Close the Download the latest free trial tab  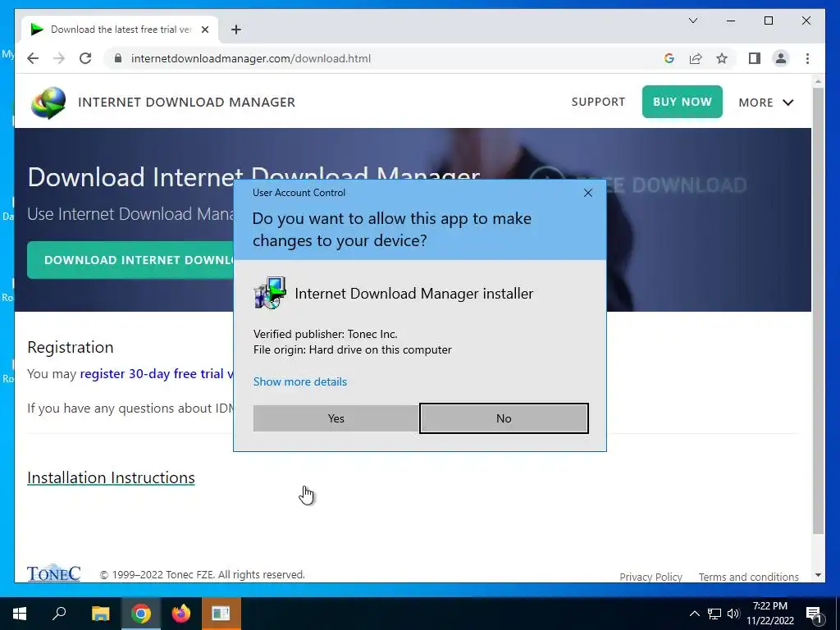pyautogui.click(x=204, y=30)
